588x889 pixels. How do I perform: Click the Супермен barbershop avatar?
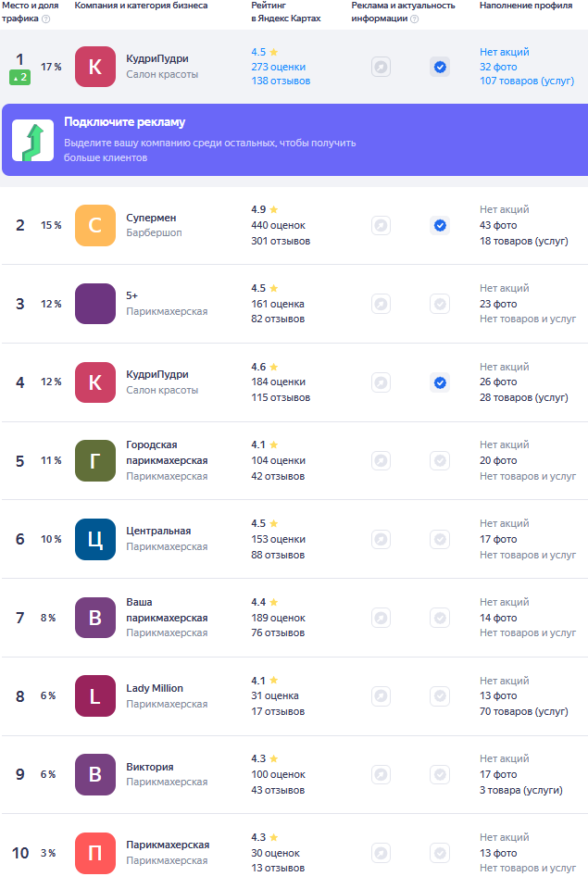(x=95, y=225)
